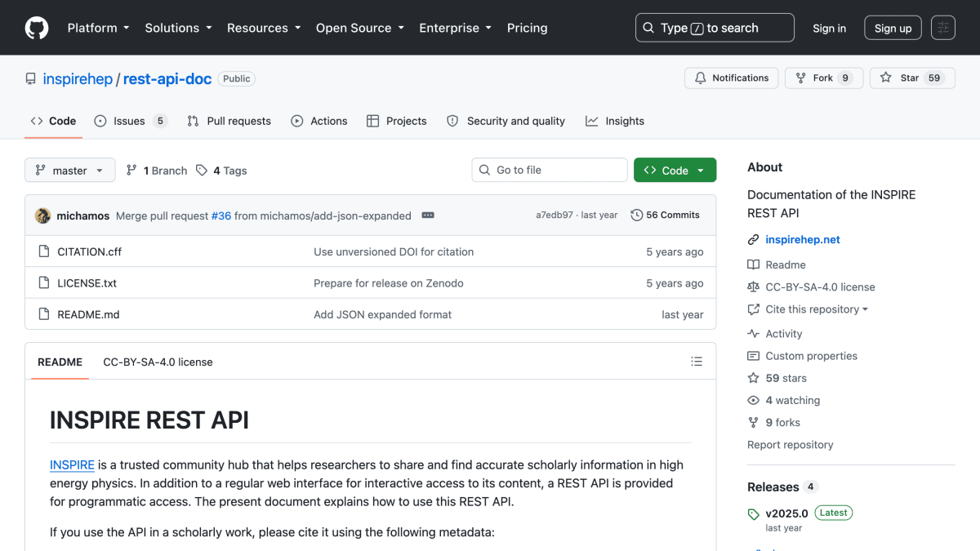Open CC-BY-SA-4.0 license sidebar link

(811, 287)
